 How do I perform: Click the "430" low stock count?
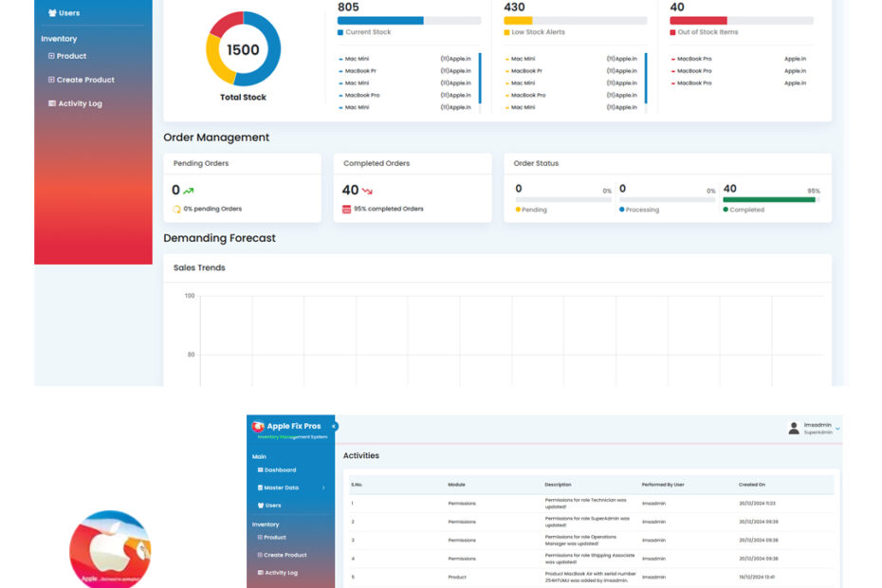pos(514,8)
